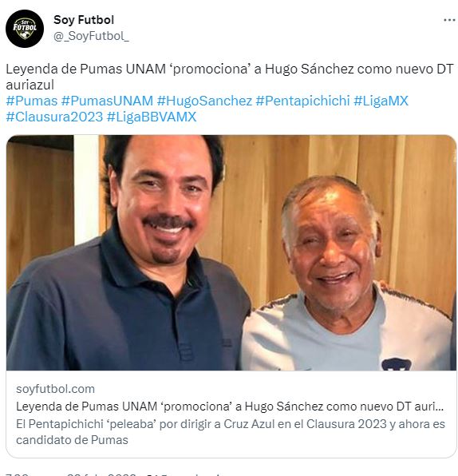The width and height of the screenshot is (458, 476).
Task: Open the #Pumas hashtag
Action: coord(32,101)
